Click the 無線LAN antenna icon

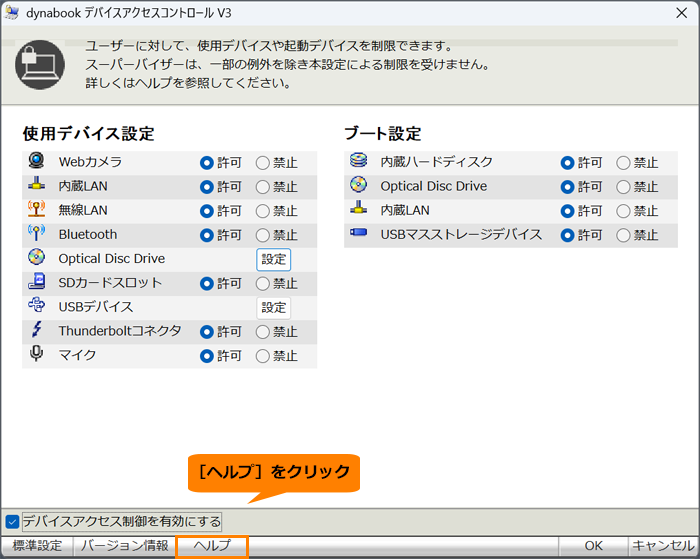37,209
